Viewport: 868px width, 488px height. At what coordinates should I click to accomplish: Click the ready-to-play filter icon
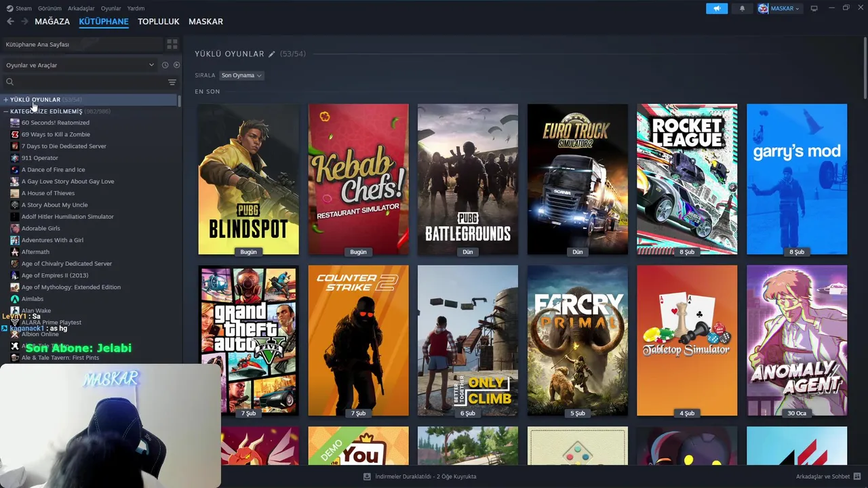point(176,65)
